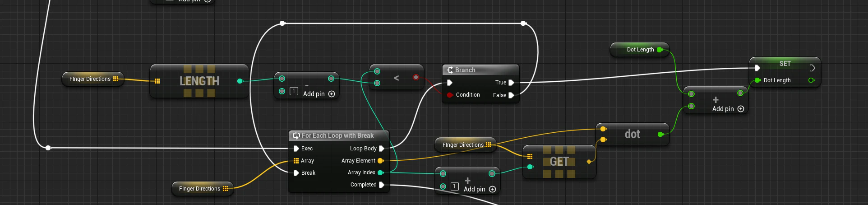Click the value field showing 1 on subtract node

point(294,91)
